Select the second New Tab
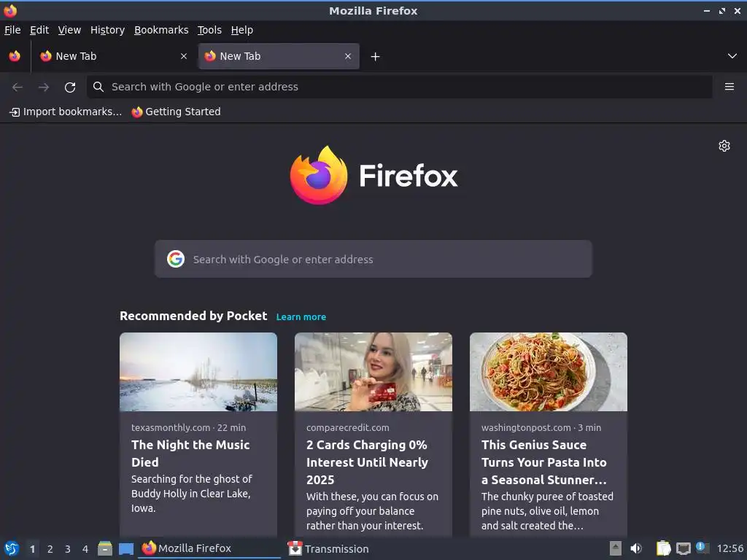Image resolution: width=747 pixels, height=560 pixels. 279,56
